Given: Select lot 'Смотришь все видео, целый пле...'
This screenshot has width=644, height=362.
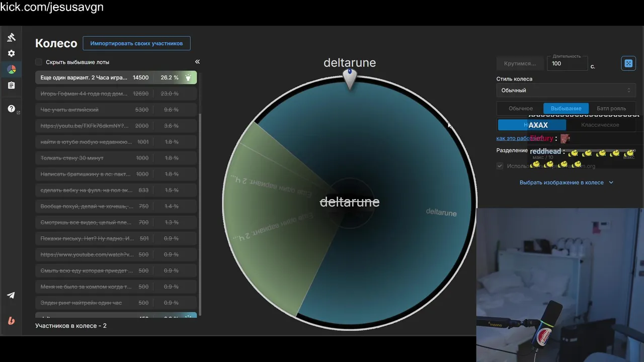Looking at the screenshot, I should (116, 222).
